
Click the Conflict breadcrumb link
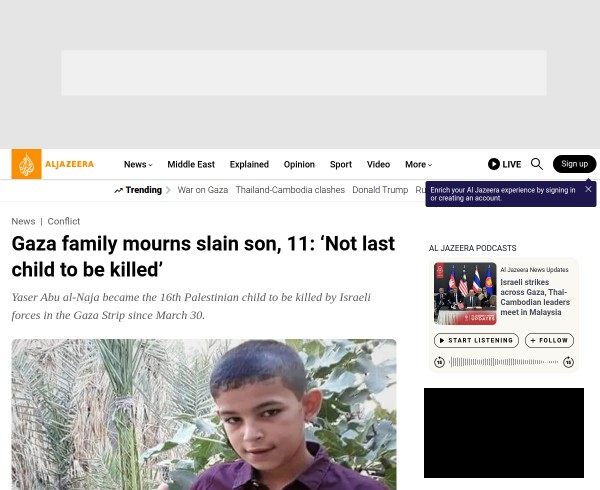coord(64,221)
